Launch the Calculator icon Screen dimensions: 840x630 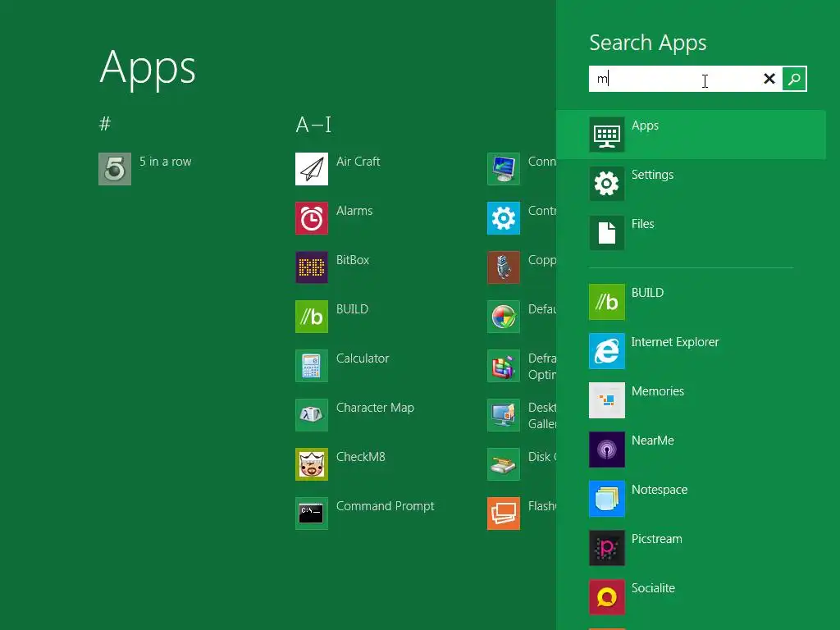[x=311, y=366]
